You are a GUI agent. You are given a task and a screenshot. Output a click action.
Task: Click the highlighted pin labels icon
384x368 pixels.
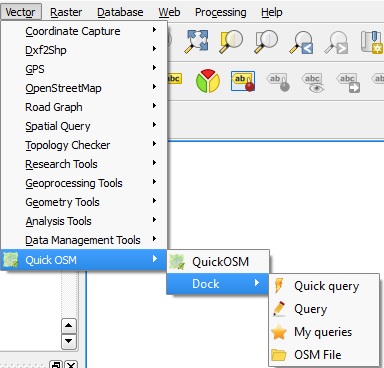[243, 81]
